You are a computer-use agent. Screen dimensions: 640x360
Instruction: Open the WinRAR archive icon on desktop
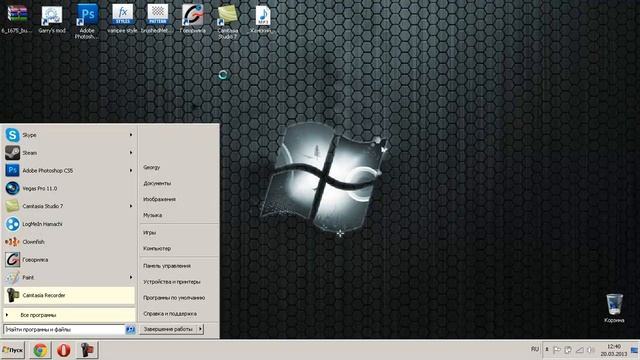pyautogui.click(x=17, y=19)
